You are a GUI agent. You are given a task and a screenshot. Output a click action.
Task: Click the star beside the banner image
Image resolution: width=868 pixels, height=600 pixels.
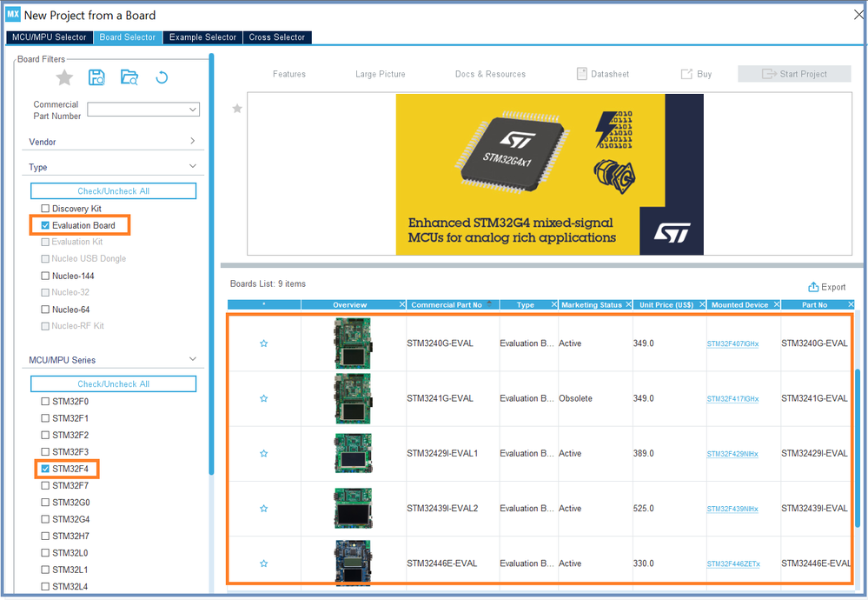(x=237, y=109)
